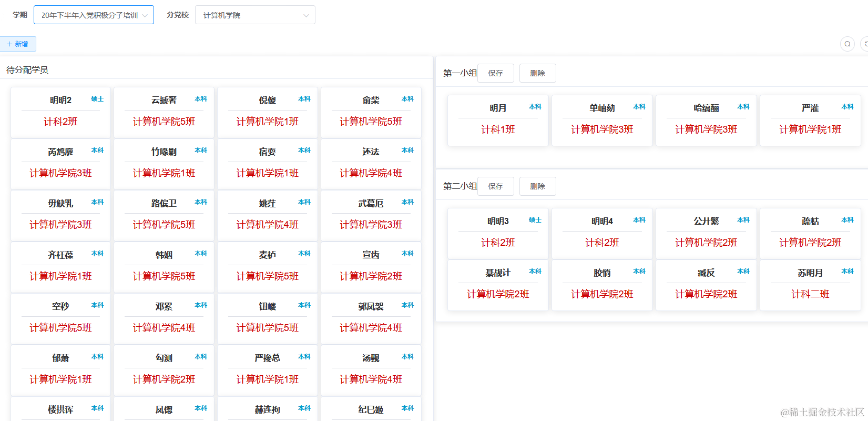Select student name 赫连拘

pos(267,409)
